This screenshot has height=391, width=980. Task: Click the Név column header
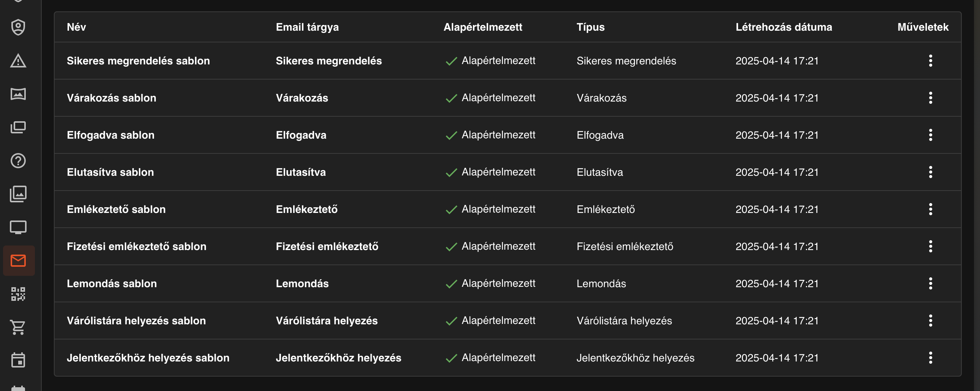[x=77, y=27]
